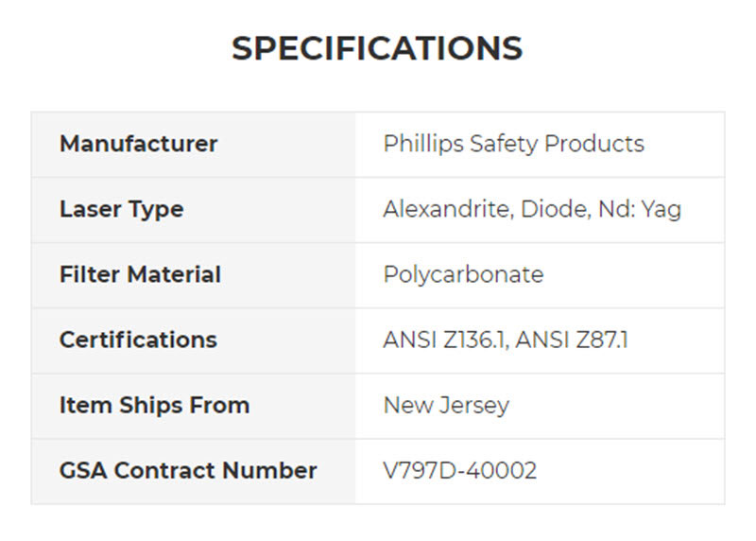Select the New Jersey value
The image size is (756, 541).
446,405
